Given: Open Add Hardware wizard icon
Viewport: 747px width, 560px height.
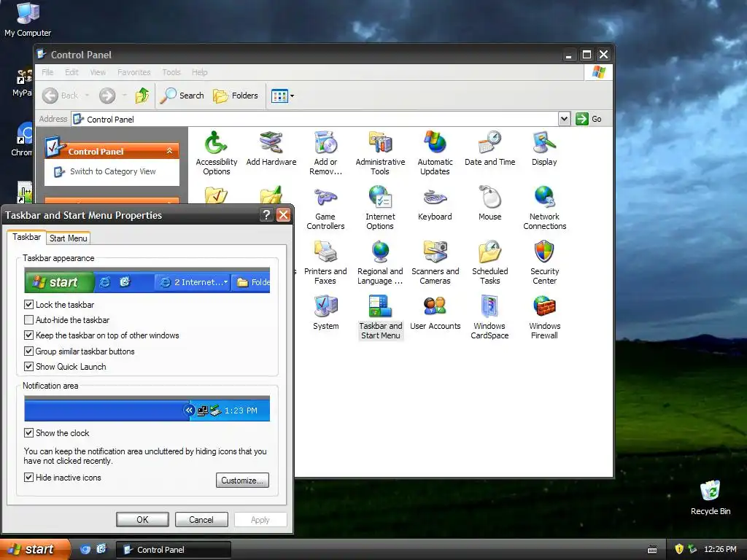Looking at the screenshot, I should click(x=271, y=148).
